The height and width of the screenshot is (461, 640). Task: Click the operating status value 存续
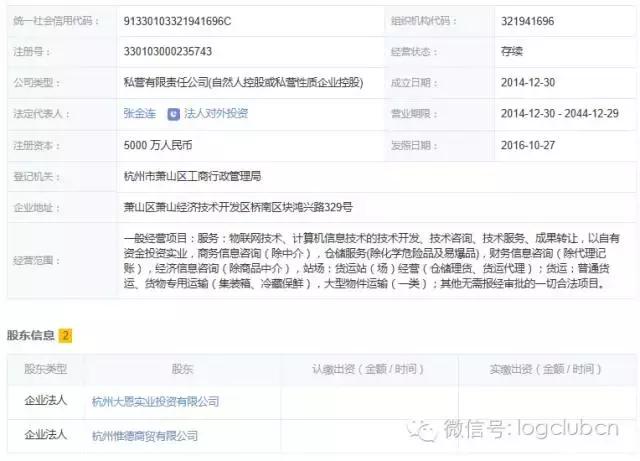[512, 51]
